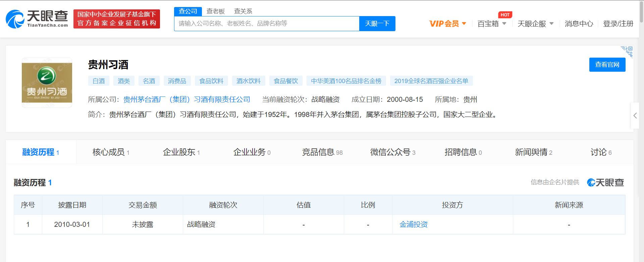Image resolution: width=644 pixels, height=262 pixels.
Task: Switch to 查老板 search tab
Action: [x=215, y=11]
